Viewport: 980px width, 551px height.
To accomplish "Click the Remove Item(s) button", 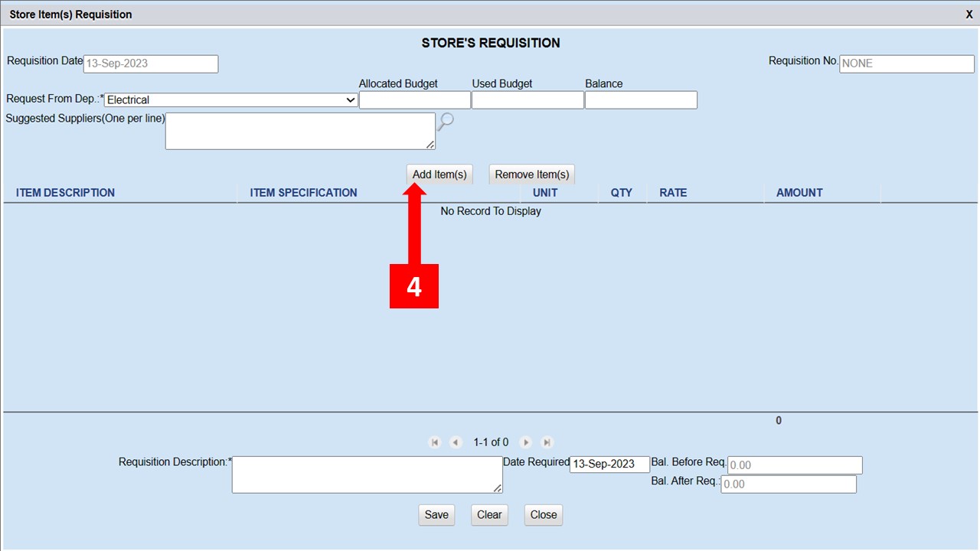I will 531,174.
